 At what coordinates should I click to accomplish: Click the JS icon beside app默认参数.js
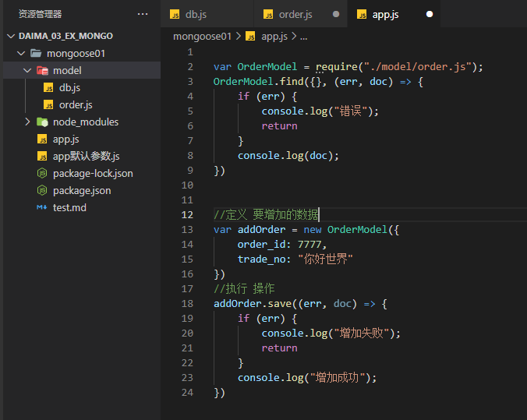(x=42, y=157)
